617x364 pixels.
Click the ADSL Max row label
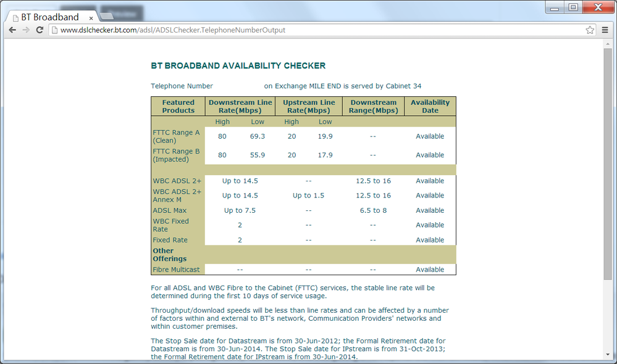point(170,210)
